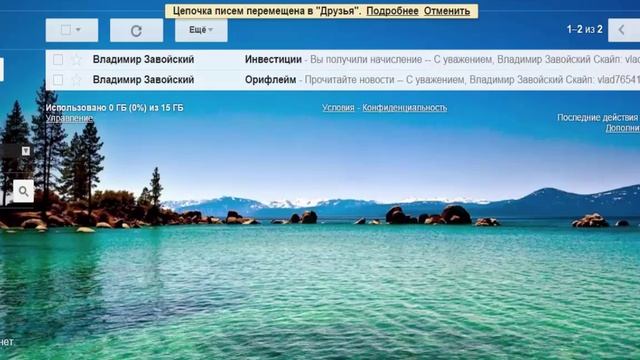Click the Использовано 0 ГБ storage text

[x=114, y=108]
